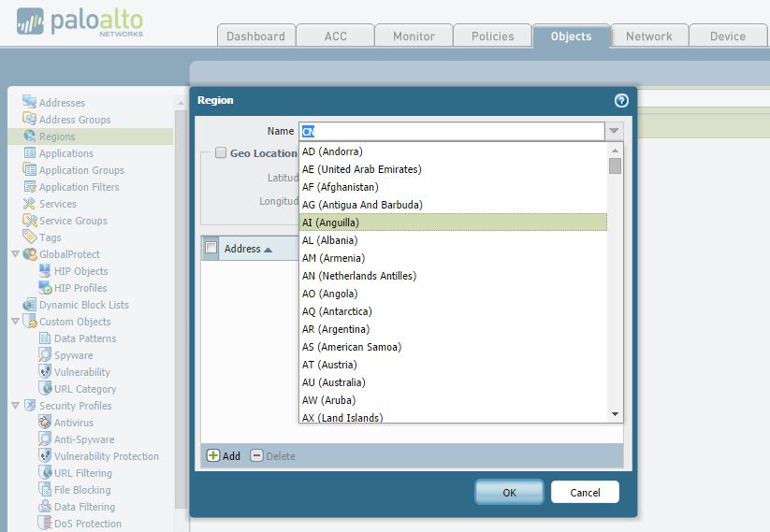Click the Tags icon
Screen dimensions: 770x532
click(x=29, y=237)
